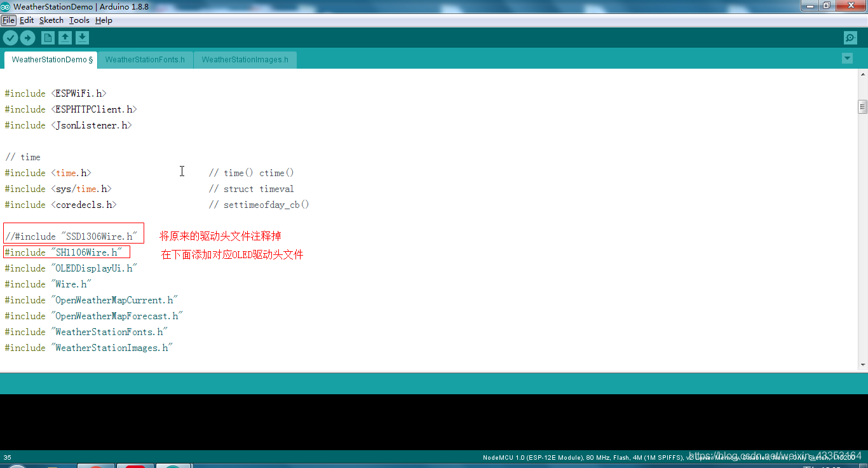Click the line '#include "SH1106Wire.h"'

pos(63,252)
